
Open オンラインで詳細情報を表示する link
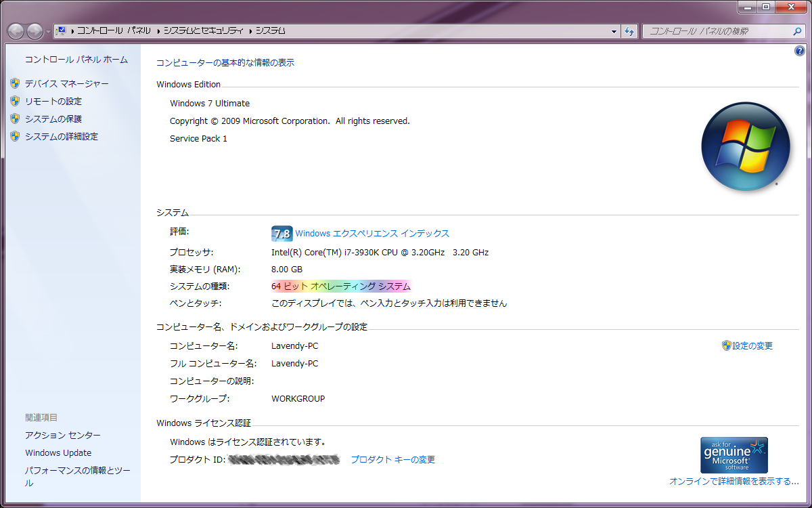[x=734, y=481]
